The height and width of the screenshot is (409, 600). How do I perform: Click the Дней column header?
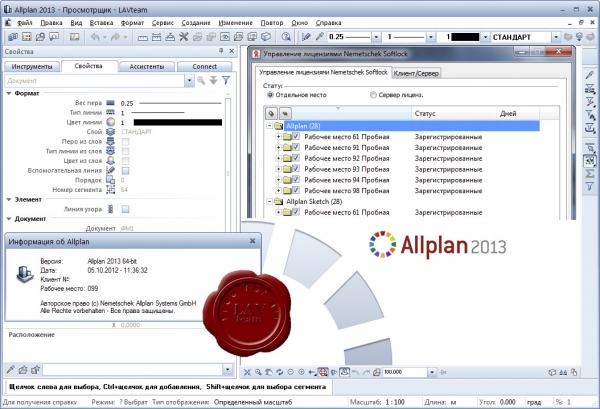click(518, 113)
